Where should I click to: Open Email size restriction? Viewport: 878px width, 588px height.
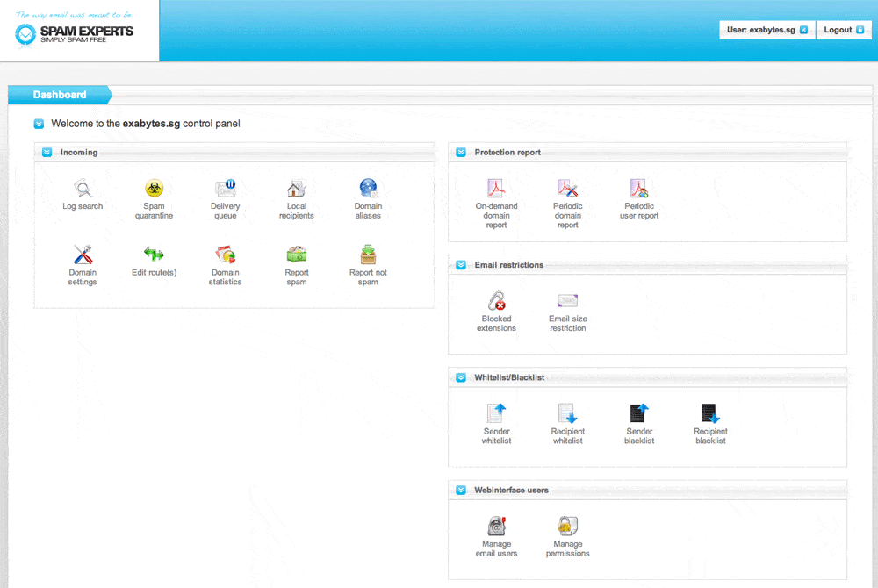click(568, 312)
